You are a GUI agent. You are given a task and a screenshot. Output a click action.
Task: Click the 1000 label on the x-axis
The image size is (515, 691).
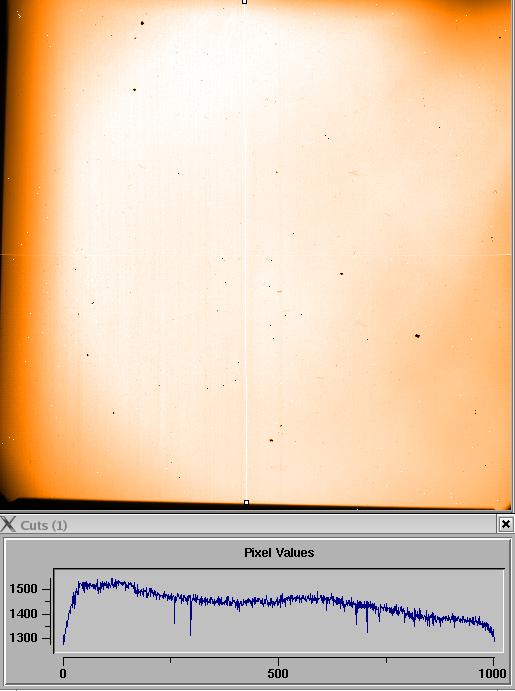click(x=493, y=673)
